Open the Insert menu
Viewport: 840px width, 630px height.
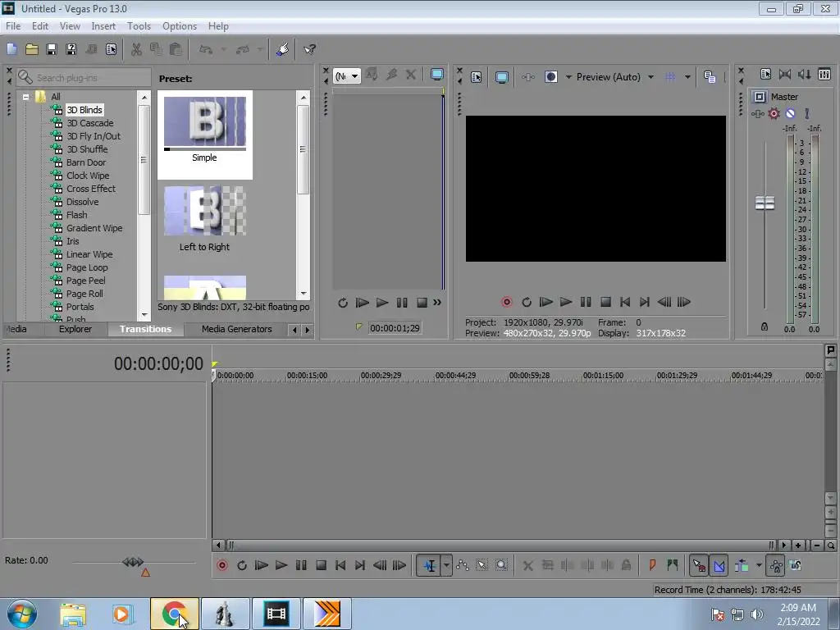click(103, 25)
